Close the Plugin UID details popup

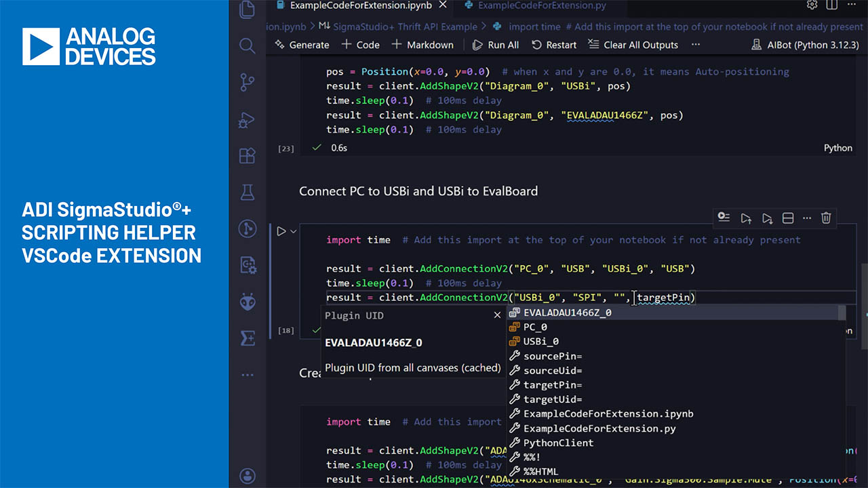497,315
